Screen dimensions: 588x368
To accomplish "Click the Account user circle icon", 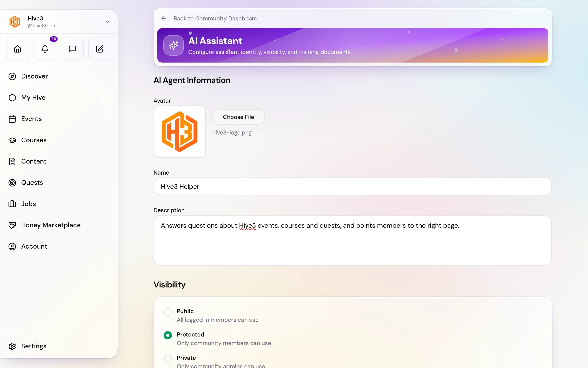I will 12,247.
